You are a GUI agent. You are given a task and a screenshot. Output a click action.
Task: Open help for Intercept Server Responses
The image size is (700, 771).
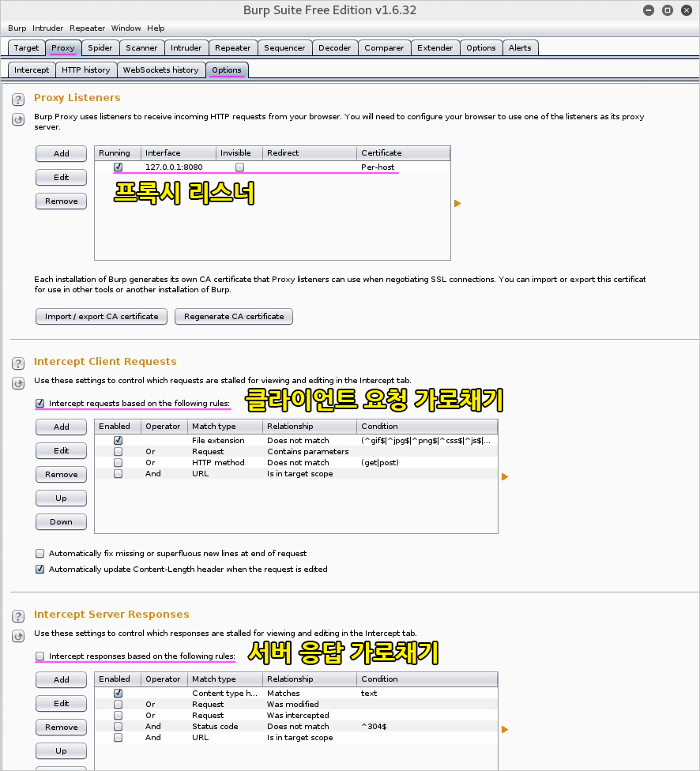[18, 616]
